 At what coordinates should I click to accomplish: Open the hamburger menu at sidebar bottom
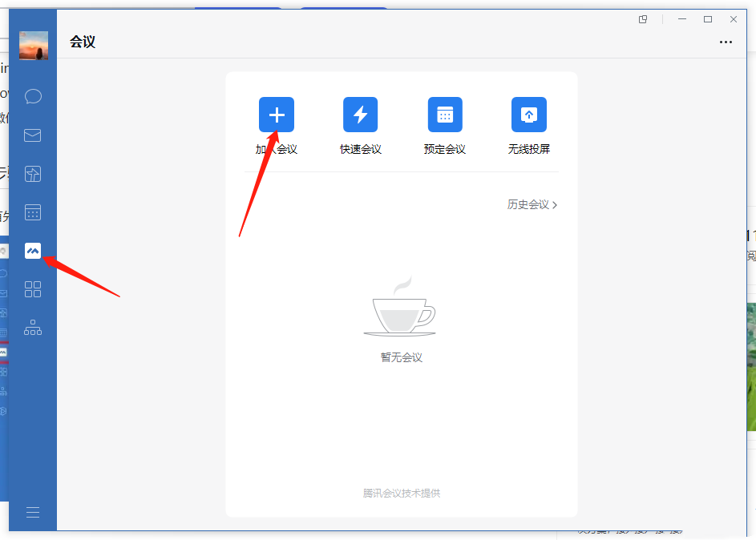pyautogui.click(x=32, y=512)
